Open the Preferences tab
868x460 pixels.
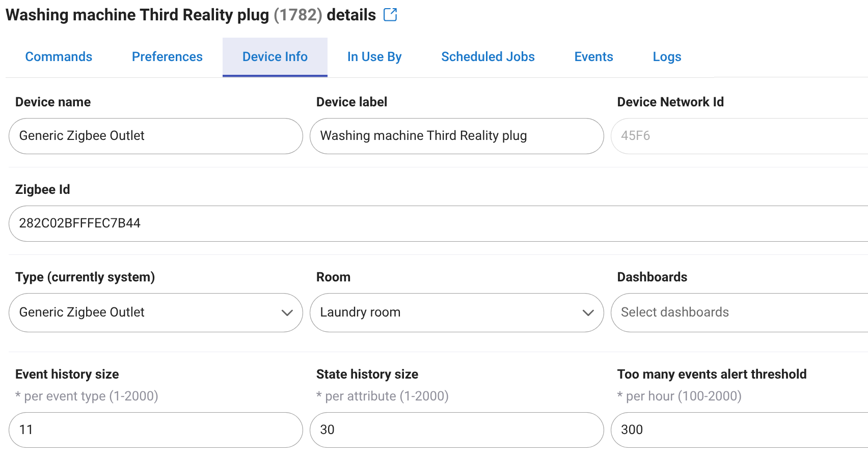pyautogui.click(x=167, y=56)
